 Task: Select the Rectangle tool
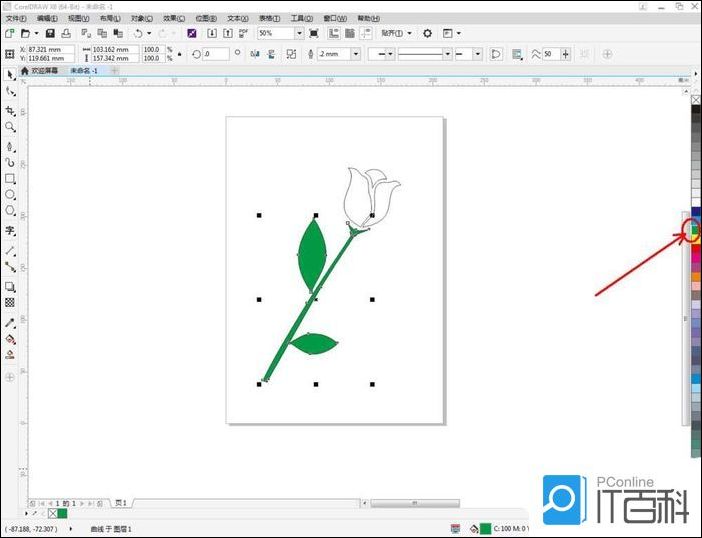[10, 179]
